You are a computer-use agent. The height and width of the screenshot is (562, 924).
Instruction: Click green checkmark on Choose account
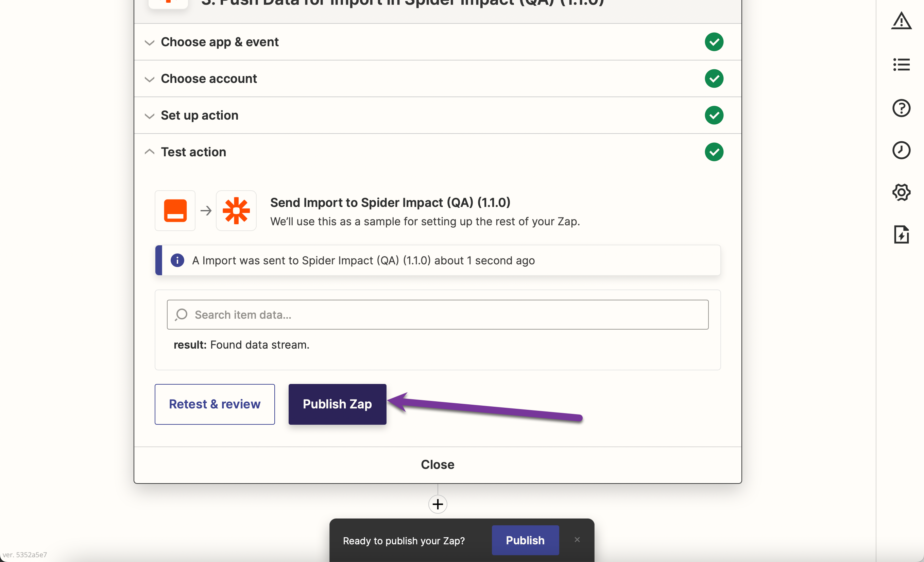click(x=714, y=78)
